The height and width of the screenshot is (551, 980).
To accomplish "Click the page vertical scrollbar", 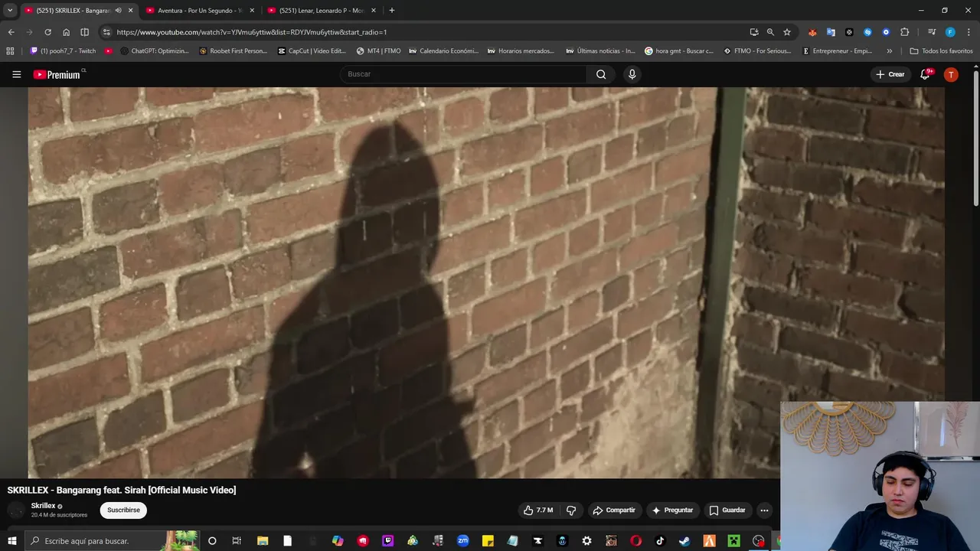I will [975, 138].
